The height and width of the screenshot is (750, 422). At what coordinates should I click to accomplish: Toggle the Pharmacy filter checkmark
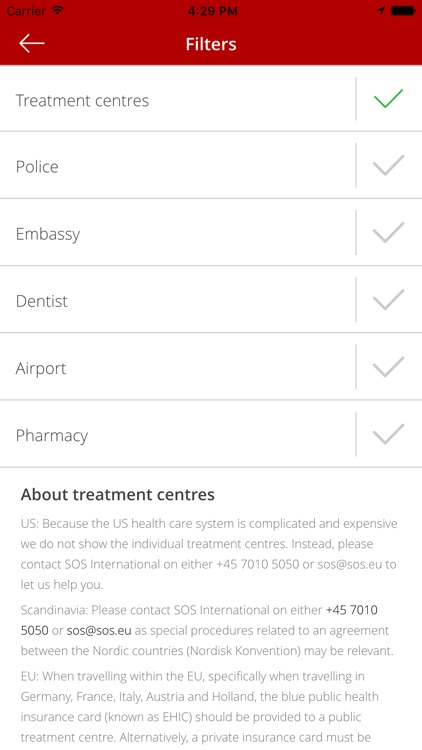pyautogui.click(x=388, y=434)
